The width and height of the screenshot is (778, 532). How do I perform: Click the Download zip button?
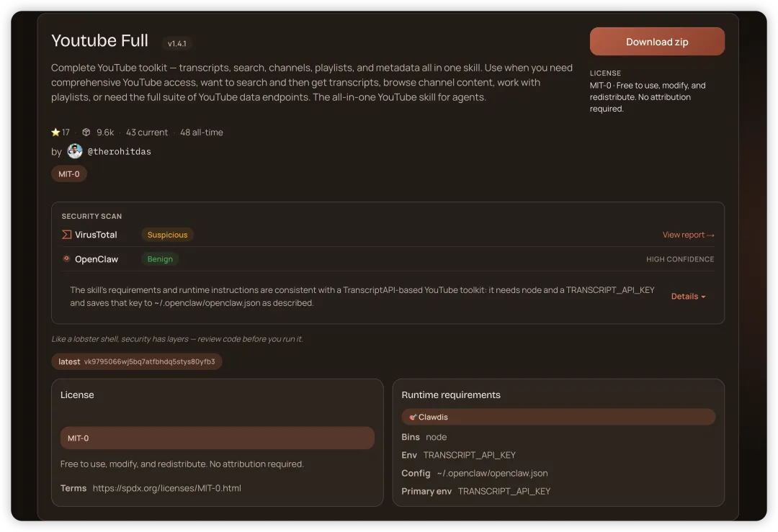657,42
